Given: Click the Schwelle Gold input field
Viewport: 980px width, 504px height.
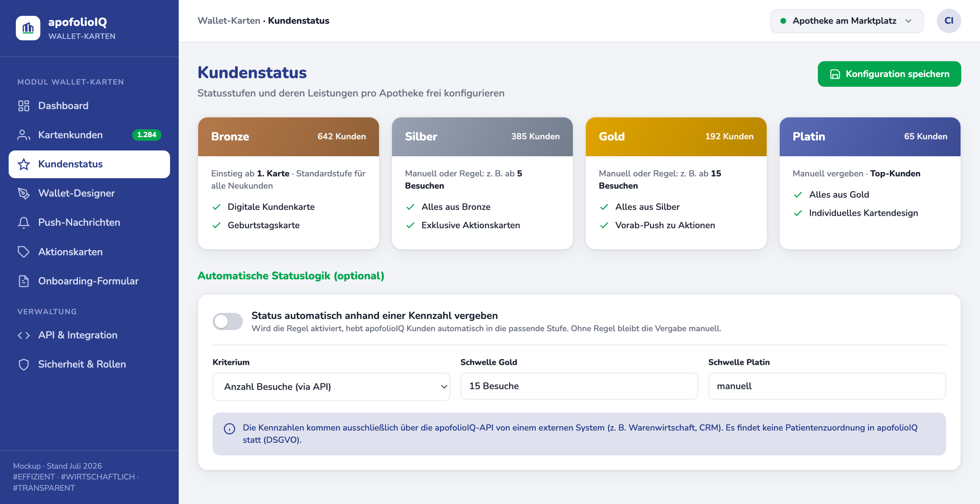Looking at the screenshot, I should tap(579, 386).
